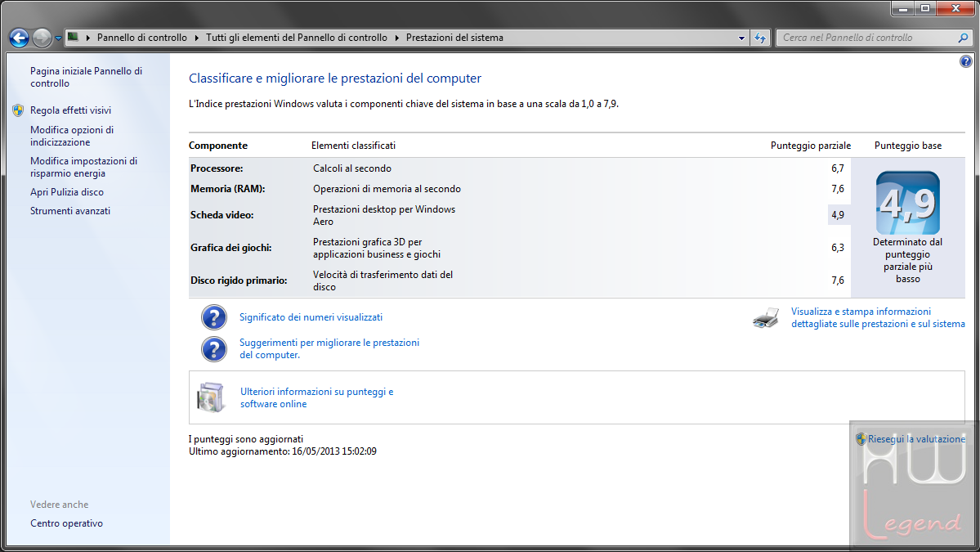Image resolution: width=980 pixels, height=552 pixels.
Task: Close the window
Action: tap(955, 9)
